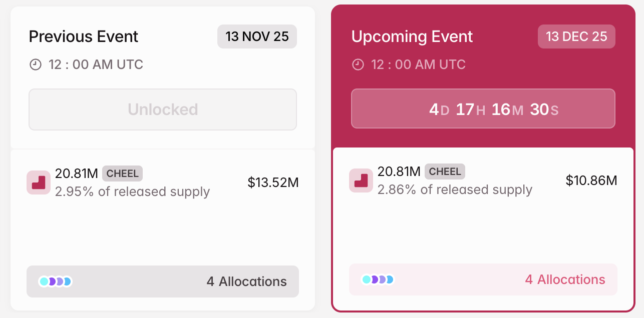This screenshot has width=644, height=318.
Task: Expand the allocation avatars group on Upcoming Event
Action: tap(378, 279)
